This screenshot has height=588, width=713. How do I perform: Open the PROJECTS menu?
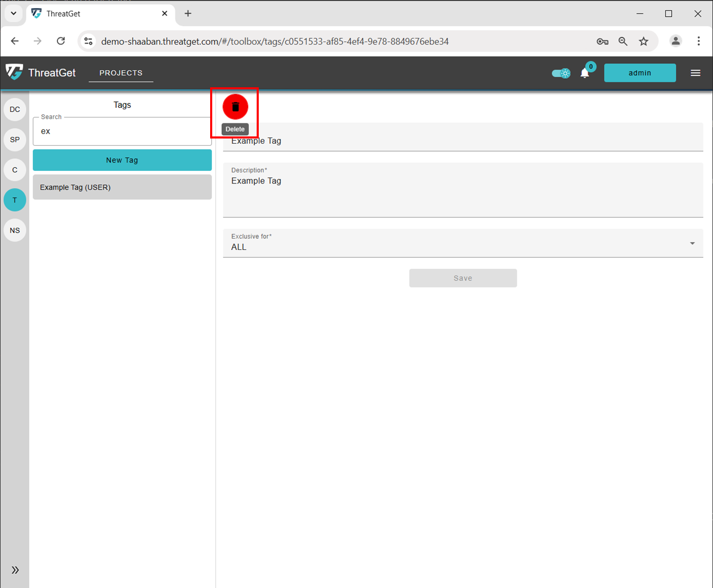click(121, 73)
